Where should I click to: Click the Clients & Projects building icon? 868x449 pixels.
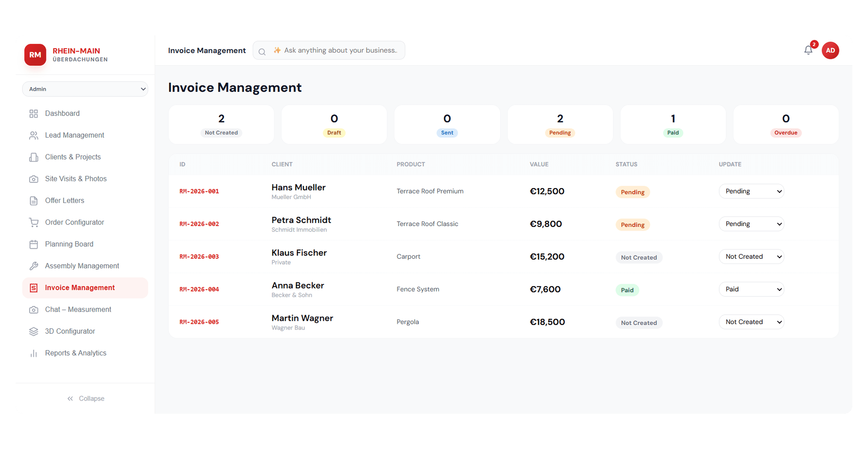click(33, 157)
